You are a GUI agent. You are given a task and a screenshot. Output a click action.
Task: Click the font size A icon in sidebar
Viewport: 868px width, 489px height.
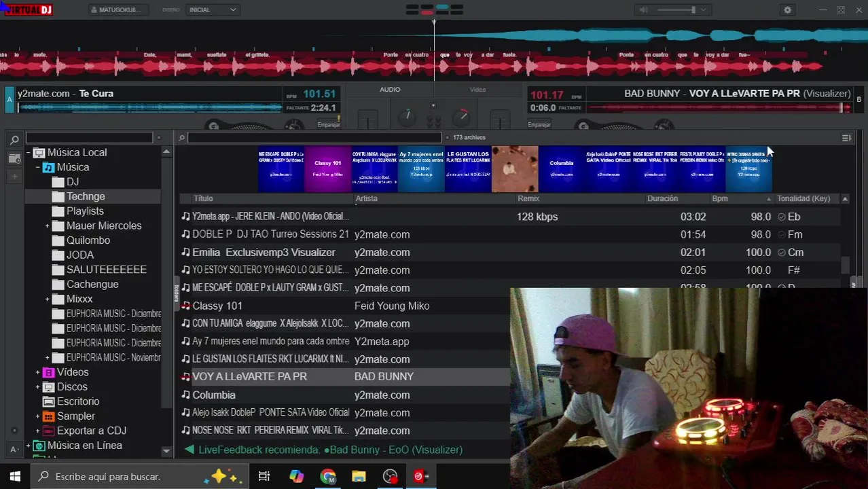(14, 449)
